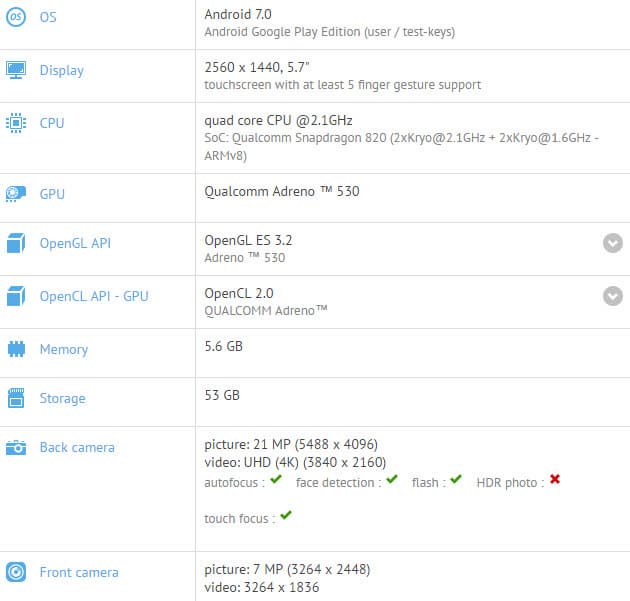
Task: Select the picture: 21 MP line
Action: pyautogui.click(x=291, y=444)
